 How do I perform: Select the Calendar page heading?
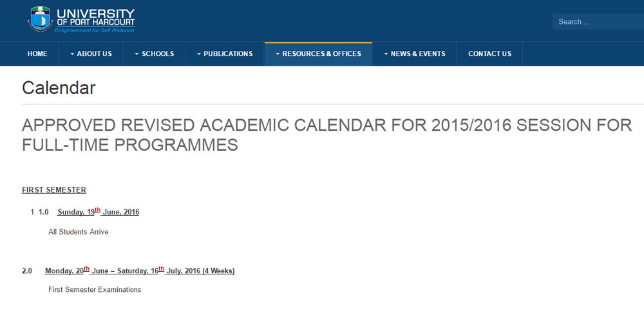click(59, 88)
